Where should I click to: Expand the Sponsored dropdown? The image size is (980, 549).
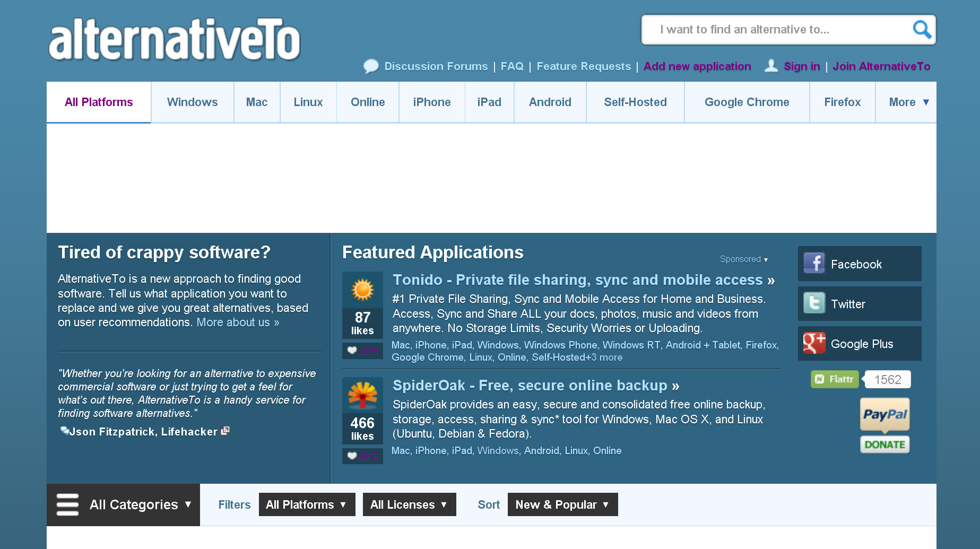point(744,259)
